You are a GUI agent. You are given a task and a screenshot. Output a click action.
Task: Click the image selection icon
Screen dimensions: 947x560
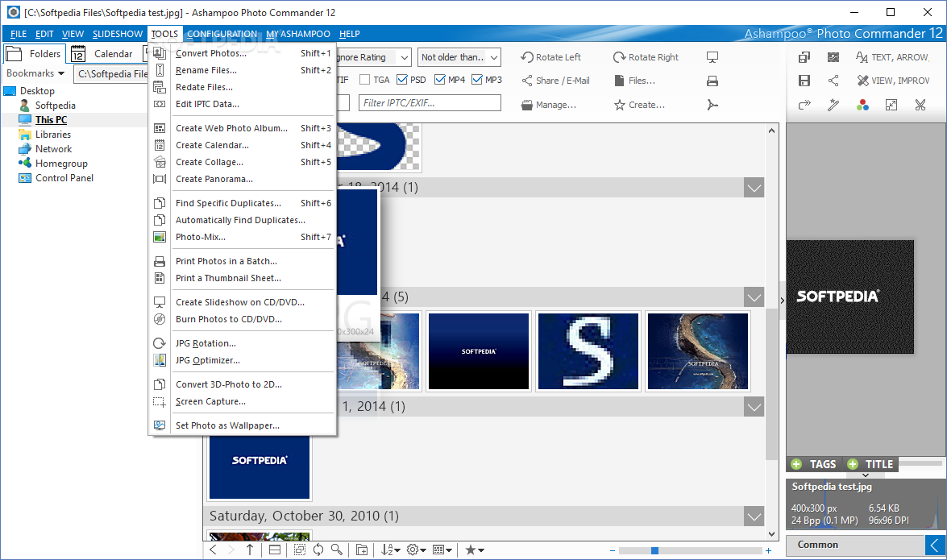pos(833,57)
